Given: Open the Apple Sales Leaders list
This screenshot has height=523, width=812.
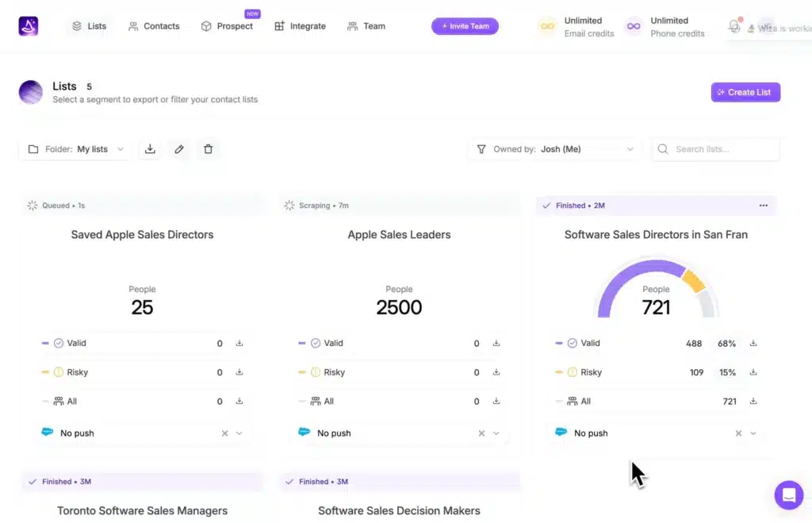Looking at the screenshot, I should pos(400,235).
